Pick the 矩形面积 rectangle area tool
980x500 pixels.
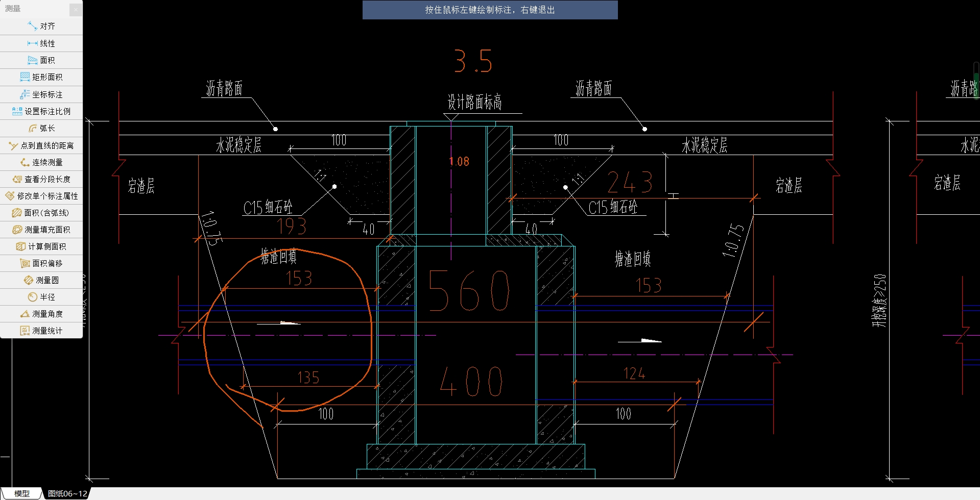tap(41, 77)
